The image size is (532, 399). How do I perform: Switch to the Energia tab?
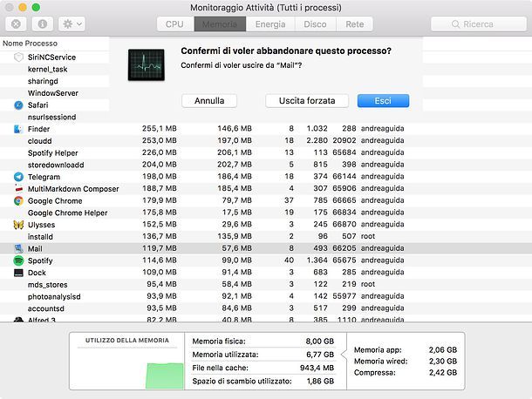coord(270,24)
